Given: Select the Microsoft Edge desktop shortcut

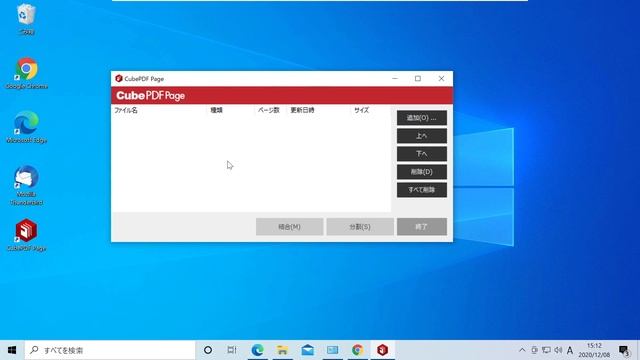Looking at the screenshot, I should point(27,127).
